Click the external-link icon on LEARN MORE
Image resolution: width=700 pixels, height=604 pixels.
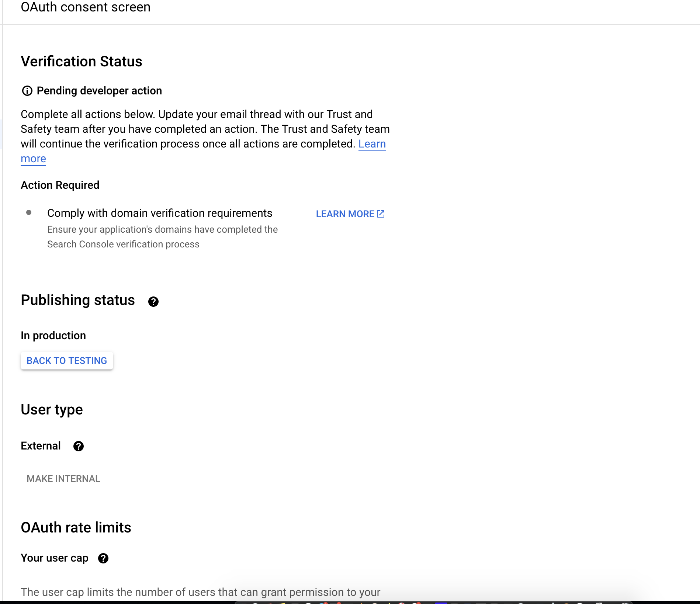pyautogui.click(x=381, y=214)
